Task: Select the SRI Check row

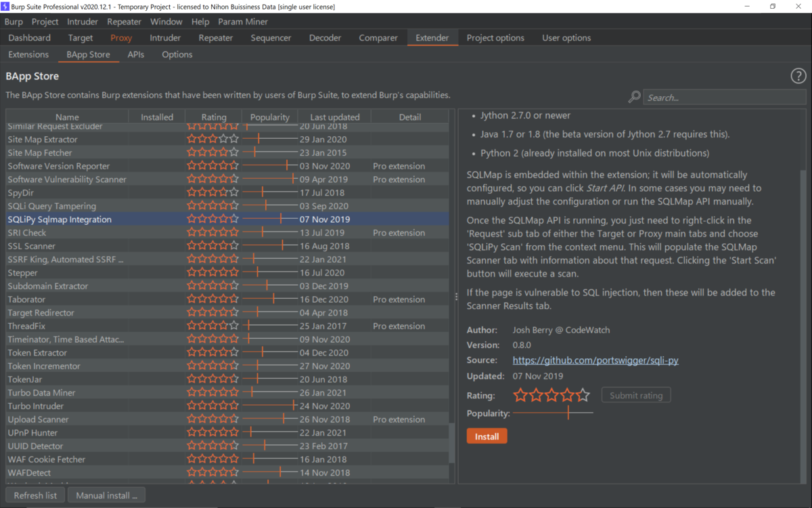Action: 227,232
